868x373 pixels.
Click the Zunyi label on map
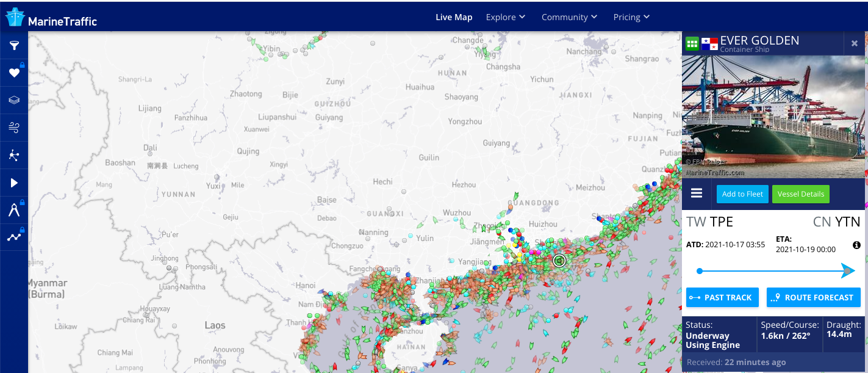[335, 81]
